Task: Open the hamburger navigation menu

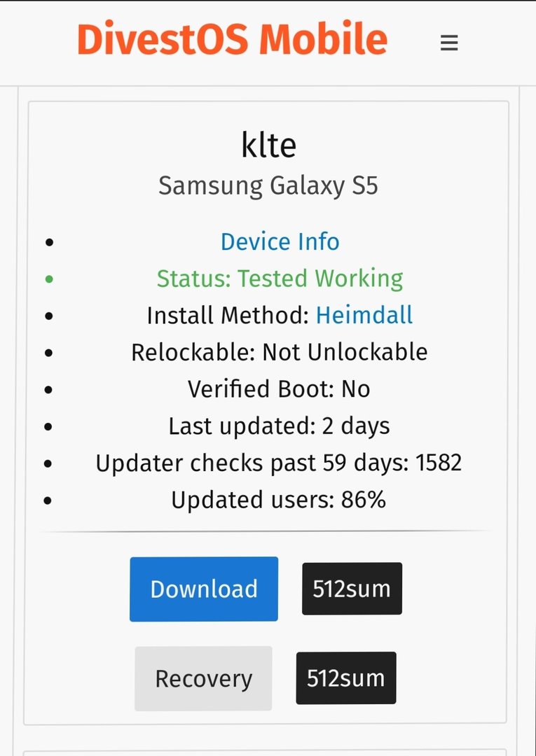Action: (448, 43)
